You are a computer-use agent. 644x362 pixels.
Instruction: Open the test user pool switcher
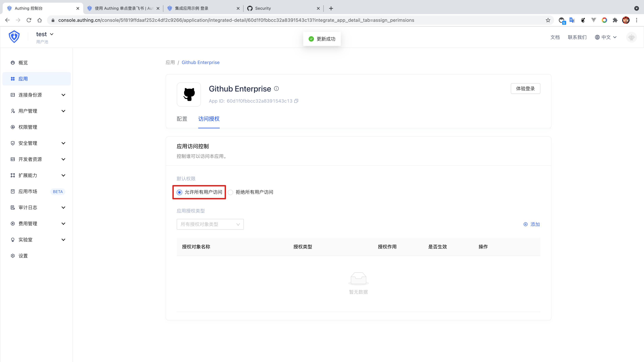(x=45, y=34)
